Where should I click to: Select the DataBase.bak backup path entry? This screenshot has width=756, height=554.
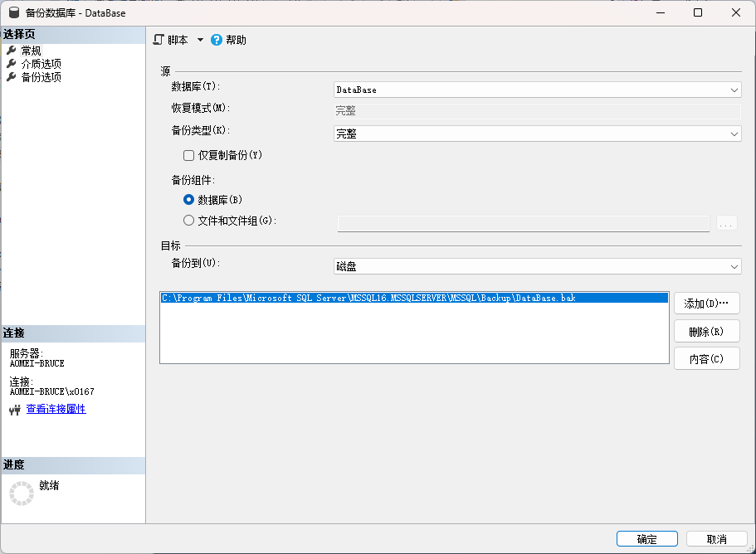click(414, 299)
